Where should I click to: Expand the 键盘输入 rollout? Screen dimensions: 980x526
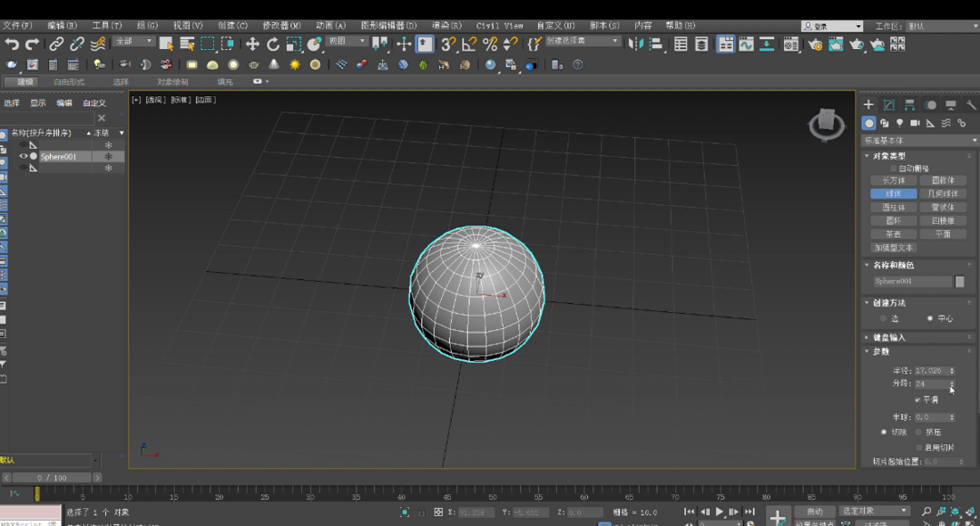click(889, 337)
